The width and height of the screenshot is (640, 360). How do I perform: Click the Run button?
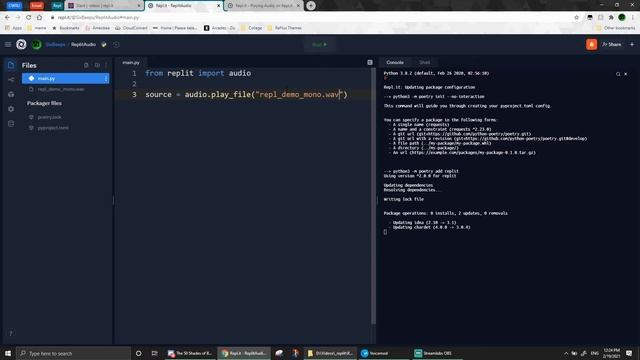pos(320,44)
